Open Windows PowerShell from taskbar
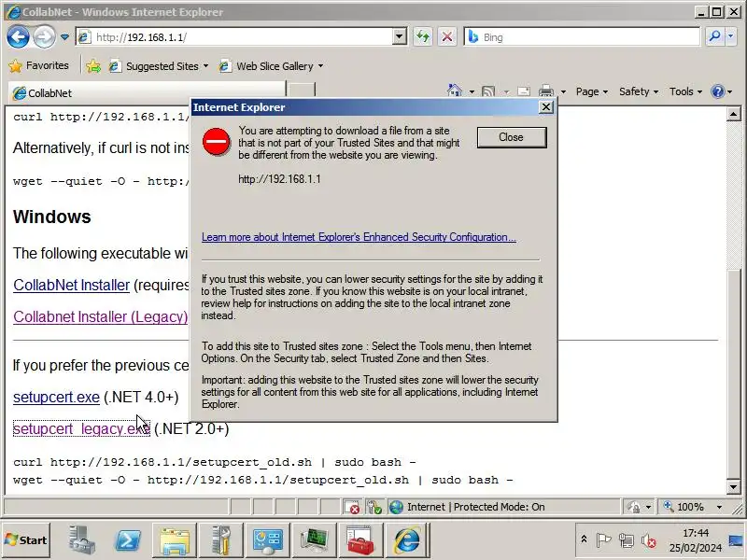 (128, 540)
